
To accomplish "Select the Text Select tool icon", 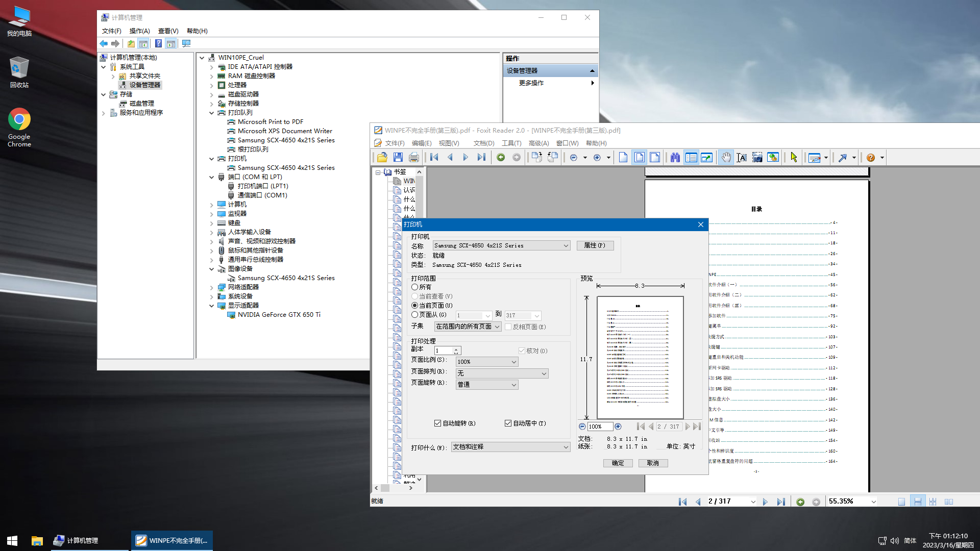I will [742, 158].
